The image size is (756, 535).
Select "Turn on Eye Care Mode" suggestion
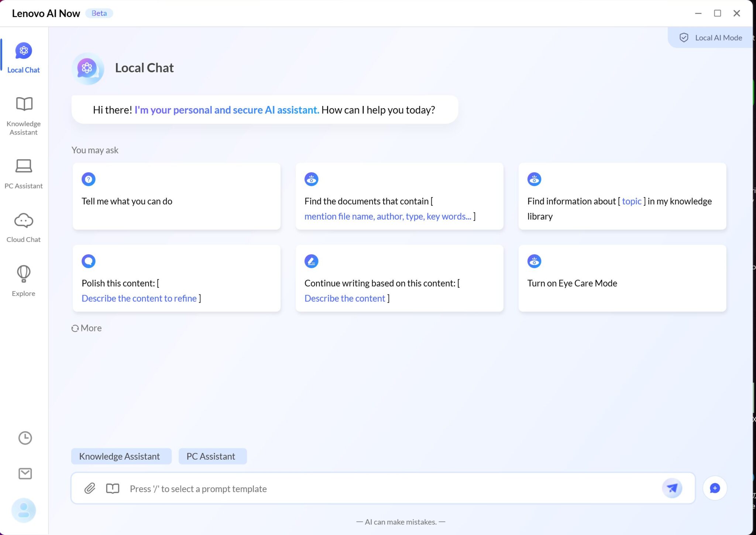pyautogui.click(x=622, y=278)
